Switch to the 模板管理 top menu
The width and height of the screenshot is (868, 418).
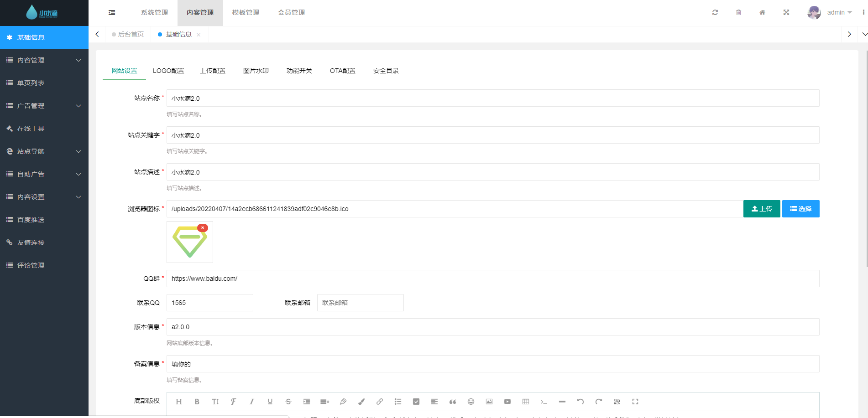tap(246, 12)
